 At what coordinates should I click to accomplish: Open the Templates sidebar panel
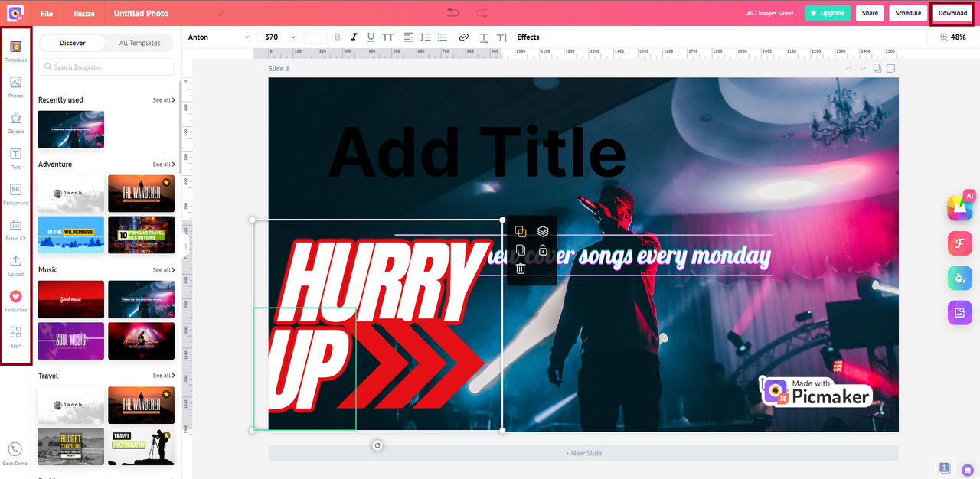click(x=15, y=51)
